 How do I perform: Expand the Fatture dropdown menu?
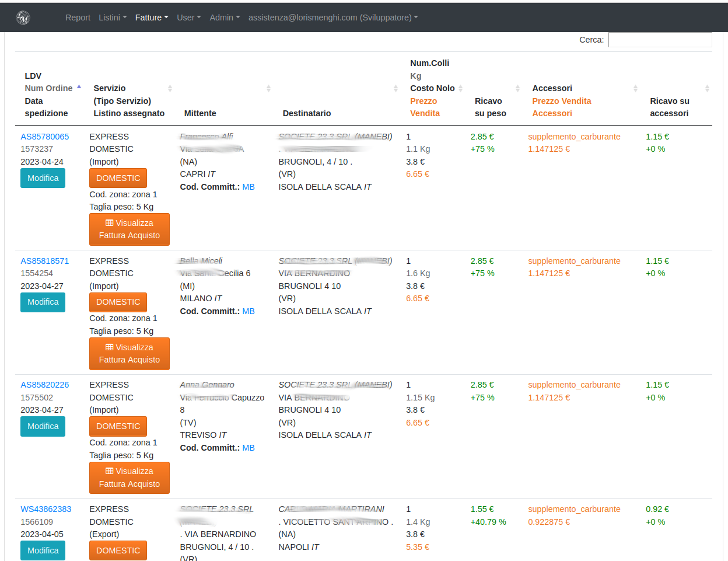(151, 18)
